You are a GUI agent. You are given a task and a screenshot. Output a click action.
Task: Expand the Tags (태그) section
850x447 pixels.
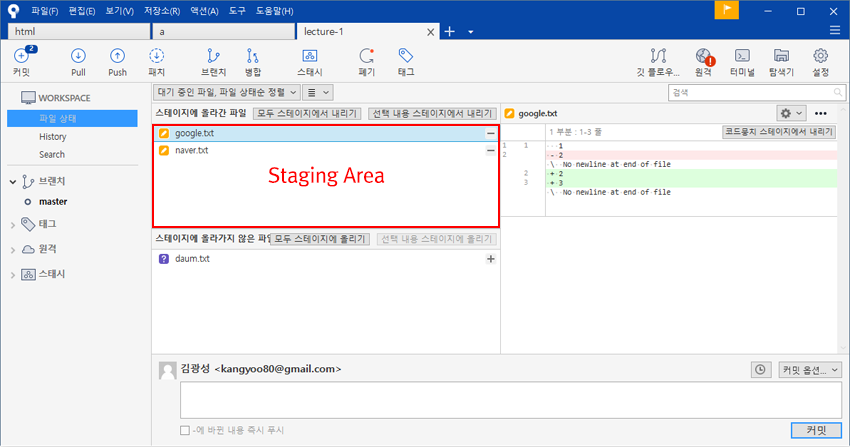pos(13,224)
